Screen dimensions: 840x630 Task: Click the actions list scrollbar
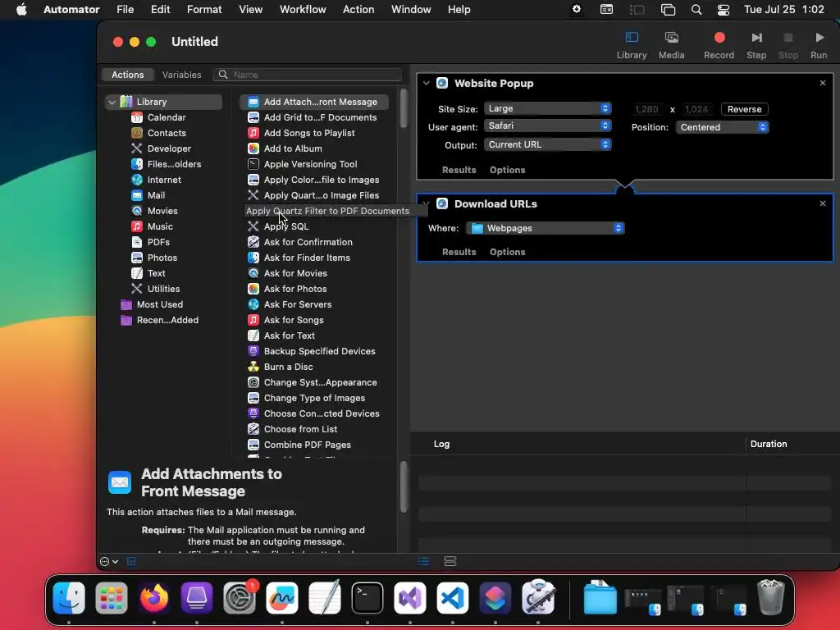pyautogui.click(x=404, y=108)
